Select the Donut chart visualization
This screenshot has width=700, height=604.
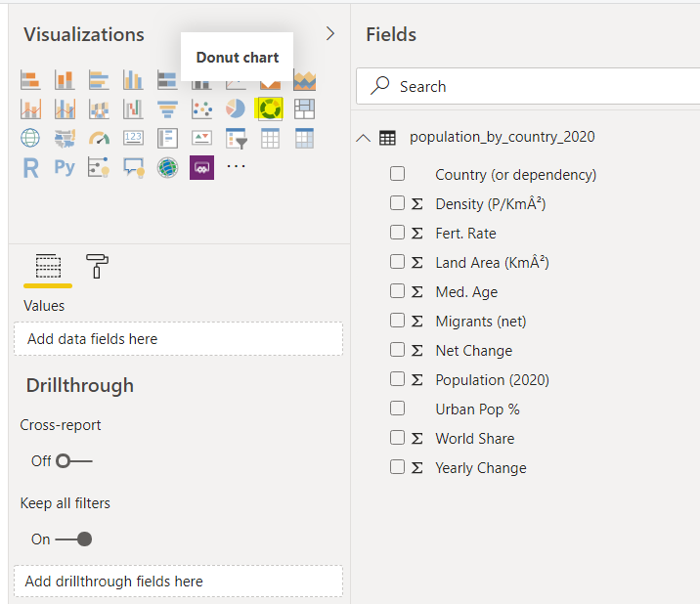(x=269, y=108)
